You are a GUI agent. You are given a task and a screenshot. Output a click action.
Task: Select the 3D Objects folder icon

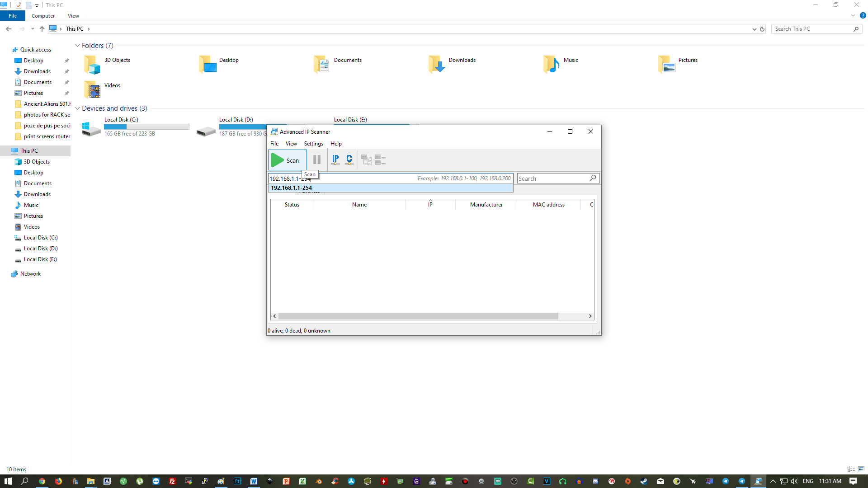coord(92,65)
